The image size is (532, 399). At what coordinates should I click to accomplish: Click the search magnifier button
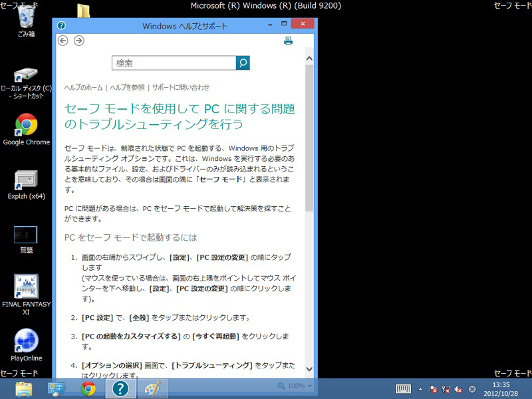[x=243, y=63]
